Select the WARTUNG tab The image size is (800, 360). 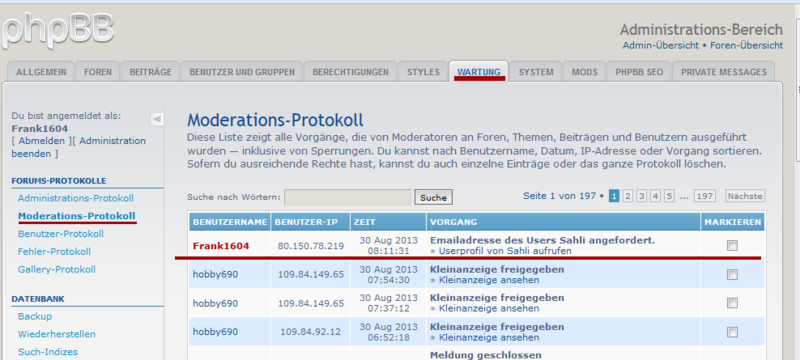tap(479, 72)
